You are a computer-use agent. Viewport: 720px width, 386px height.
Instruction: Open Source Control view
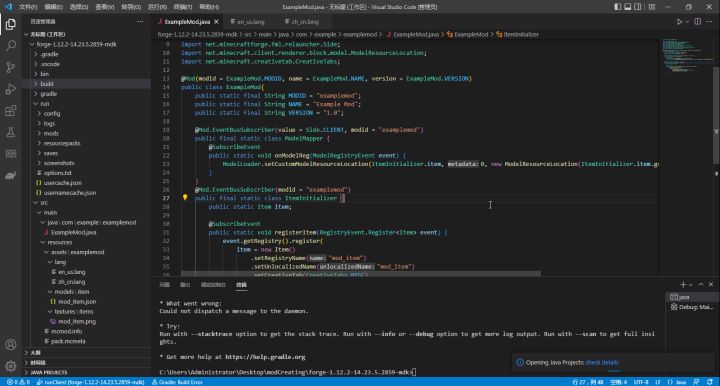11,67
